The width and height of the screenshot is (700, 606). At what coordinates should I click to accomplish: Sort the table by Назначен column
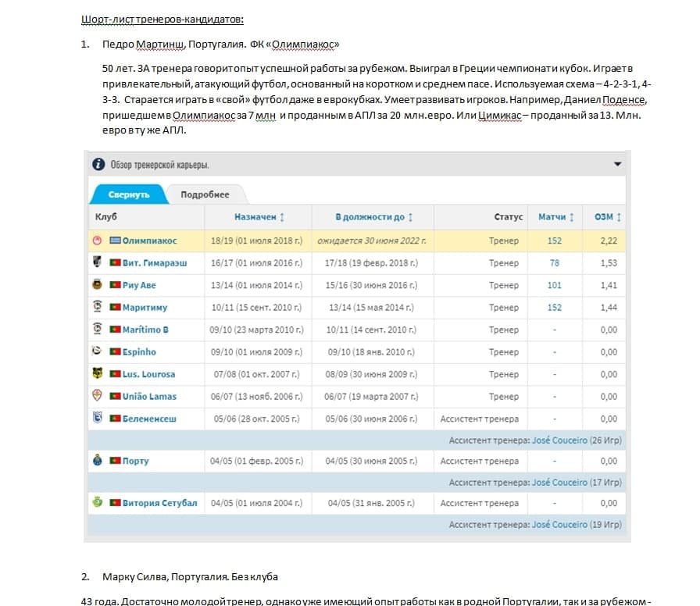[259, 217]
